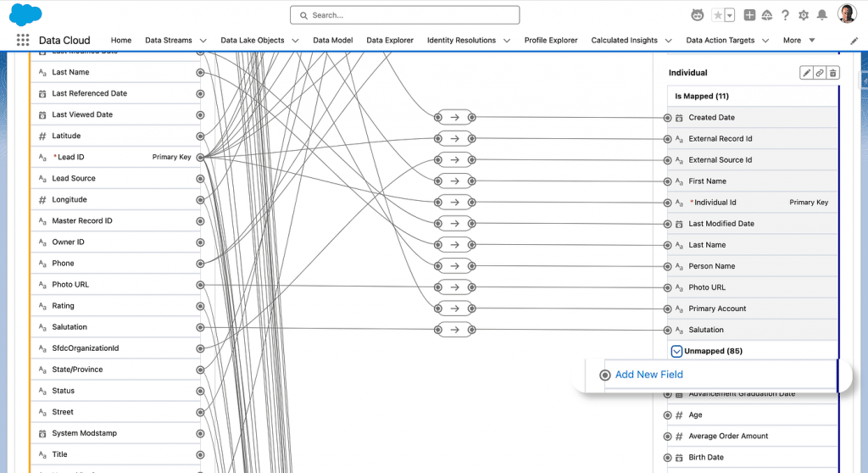Open the Trailhead guidance icon
Image resolution: width=868 pixels, height=473 pixels.
coord(767,15)
